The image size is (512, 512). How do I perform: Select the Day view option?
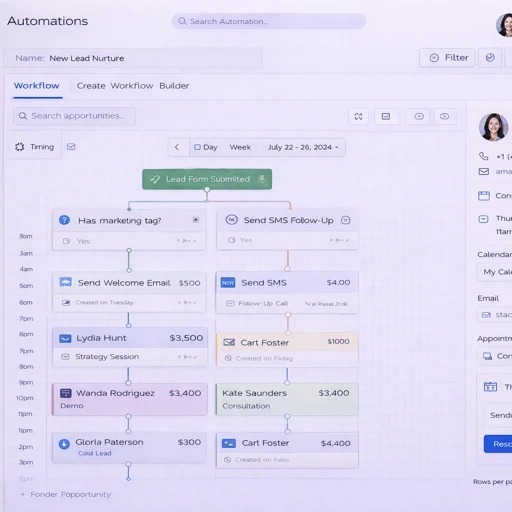point(206,147)
